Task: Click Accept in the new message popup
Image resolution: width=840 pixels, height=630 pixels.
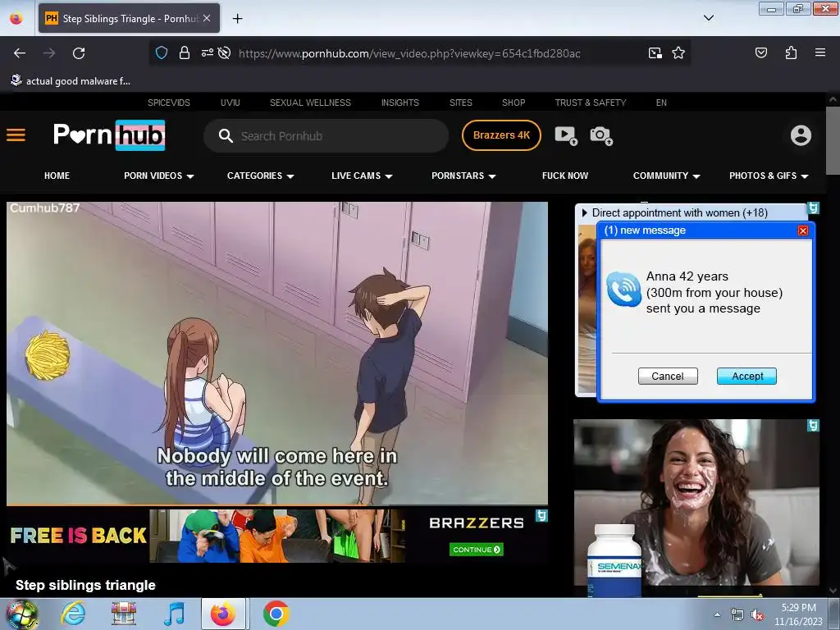Action: [746, 376]
